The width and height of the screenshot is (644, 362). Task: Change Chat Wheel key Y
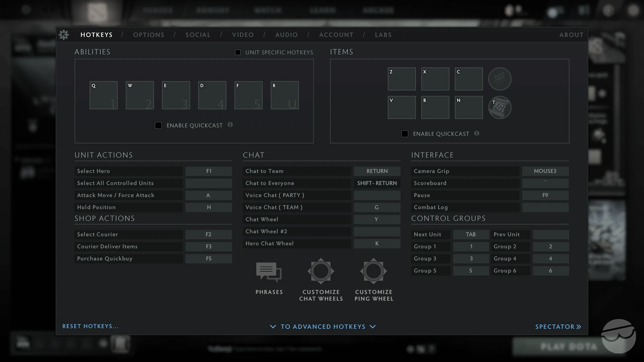(377, 219)
